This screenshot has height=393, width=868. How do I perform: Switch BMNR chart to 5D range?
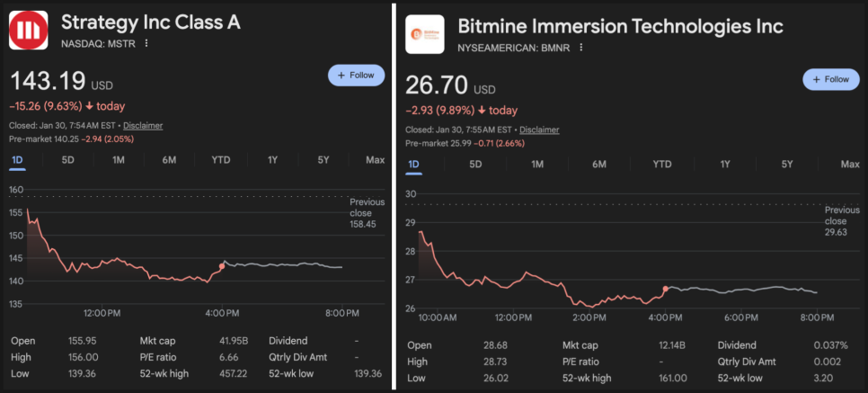pyautogui.click(x=475, y=165)
